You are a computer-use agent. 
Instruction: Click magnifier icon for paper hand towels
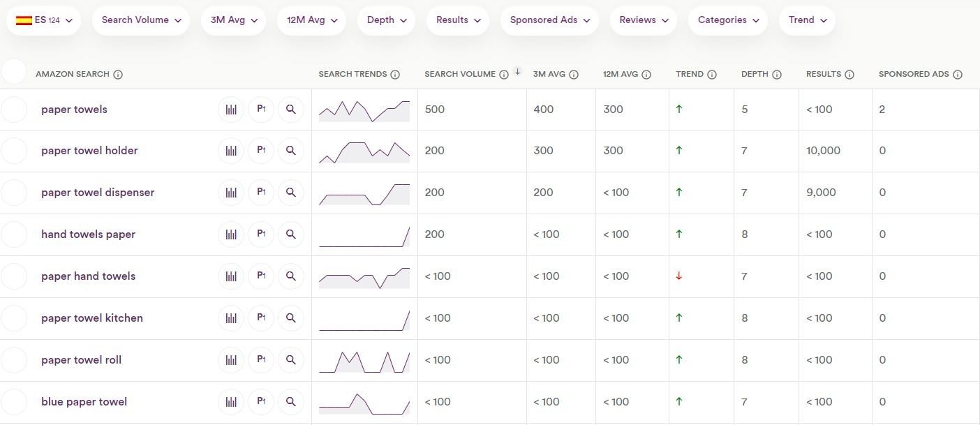click(291, 276)
